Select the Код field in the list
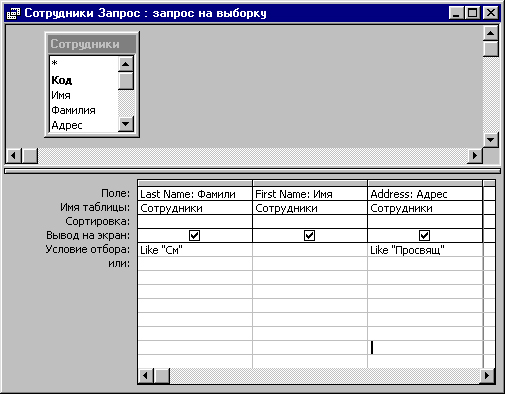 tap(83, 80)
